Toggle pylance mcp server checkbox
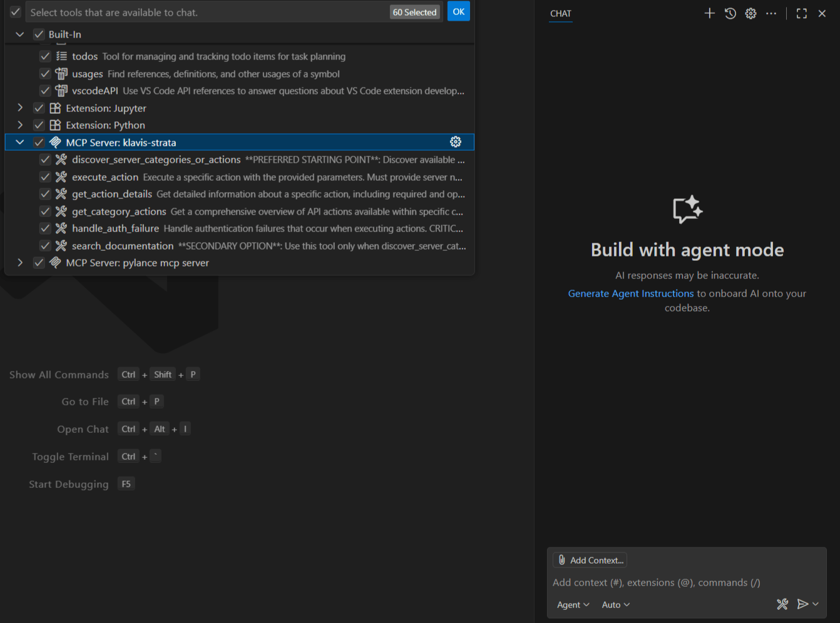840x623 pixels. coord(39,263)
